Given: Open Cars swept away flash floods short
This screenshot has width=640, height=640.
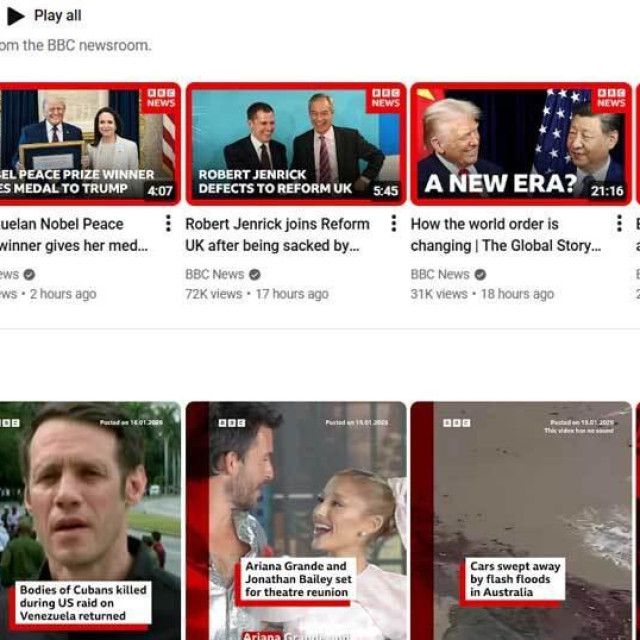Looking at the screenshot, I should tap(521, 521).
